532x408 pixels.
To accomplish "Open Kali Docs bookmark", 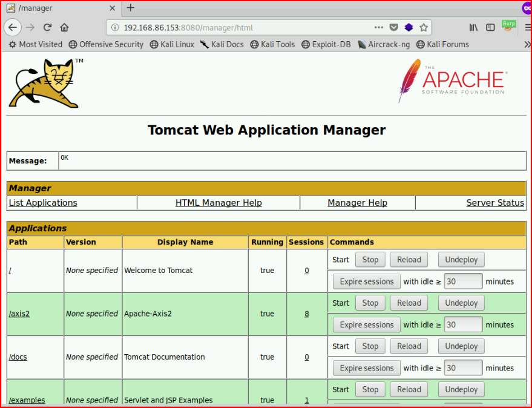I will click(222, 44).
